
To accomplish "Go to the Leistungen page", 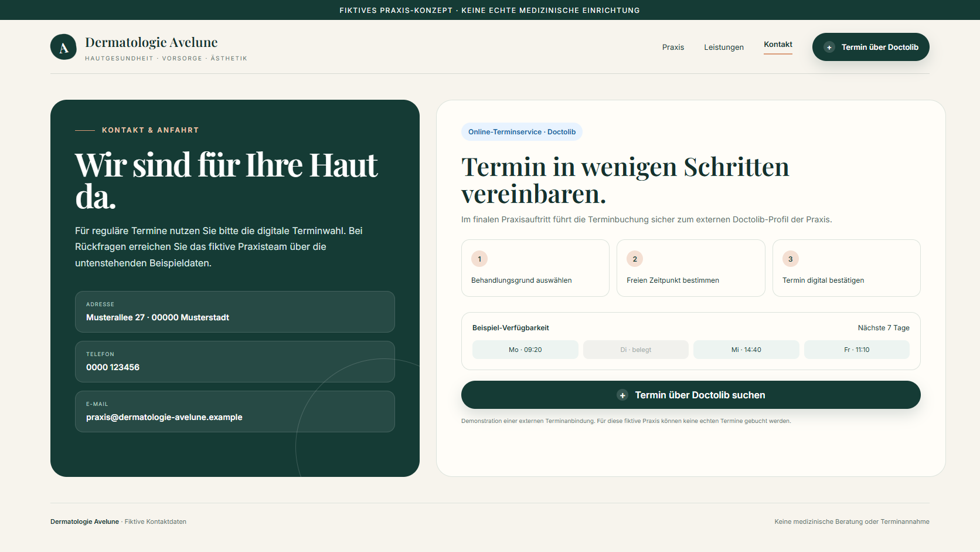I will pos(724,47).
